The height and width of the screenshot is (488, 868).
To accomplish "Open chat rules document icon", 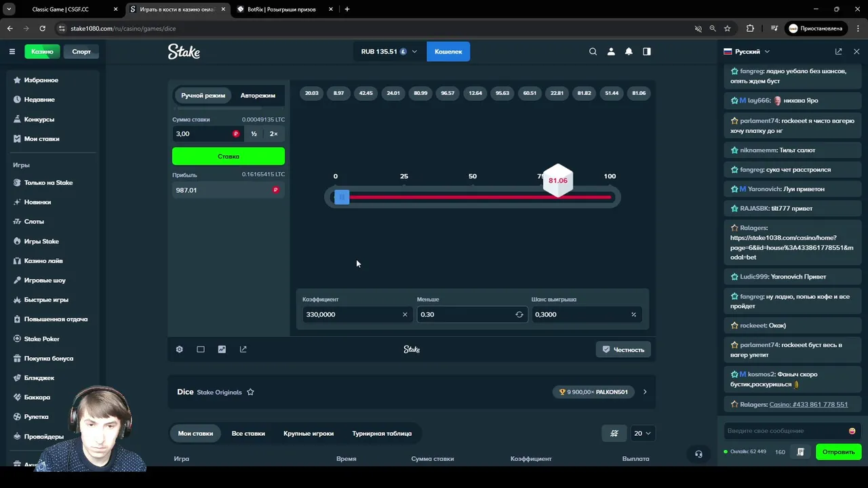I will [x=801, y=452].
